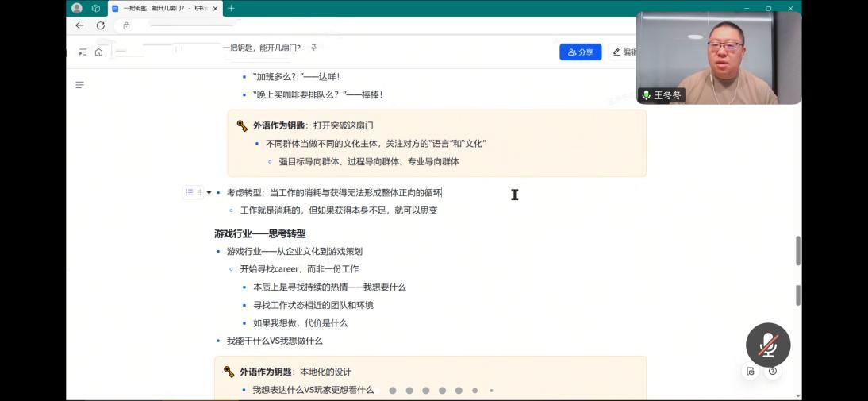
Task: Click the blue 分享 share button
Action: pos(580,52)
